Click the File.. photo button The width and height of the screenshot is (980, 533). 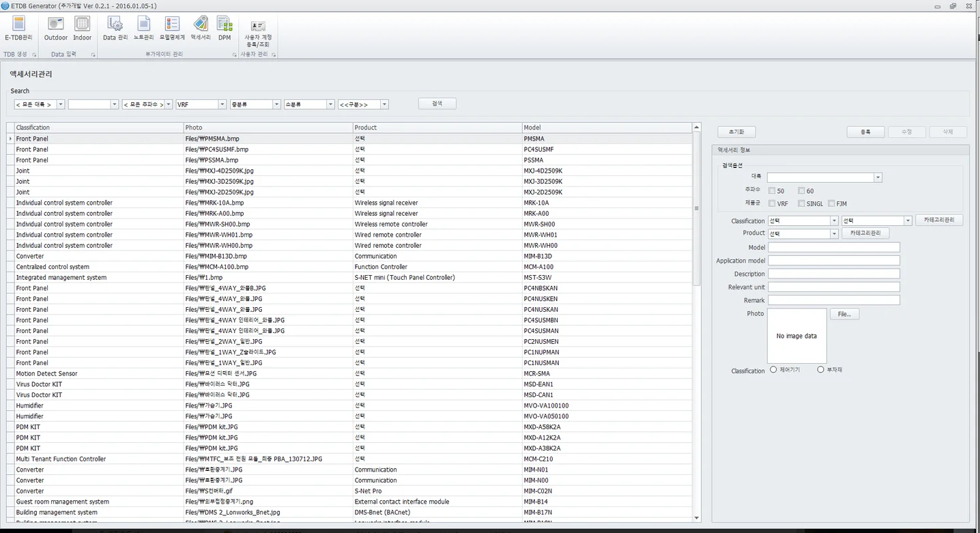[x=844, y=315]
